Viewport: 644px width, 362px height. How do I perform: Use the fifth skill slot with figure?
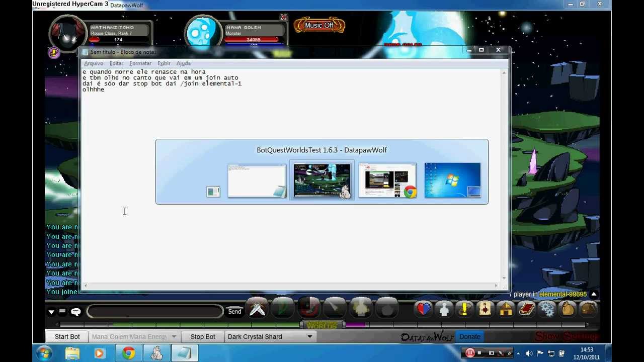tap(361, 309)
